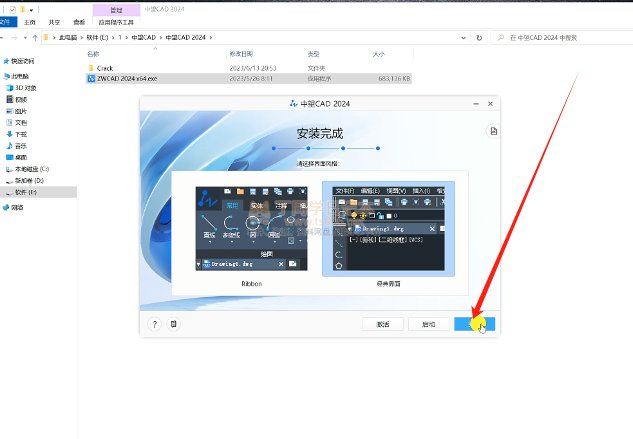Switch to the 查看 (View) ribbon tab

pyautogui.click(x=78, y=20)
